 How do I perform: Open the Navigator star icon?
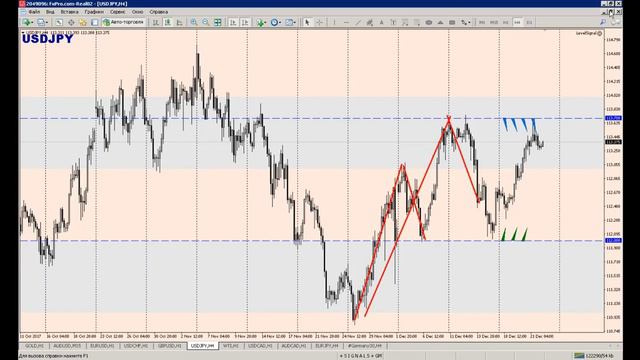pos(83,22)
